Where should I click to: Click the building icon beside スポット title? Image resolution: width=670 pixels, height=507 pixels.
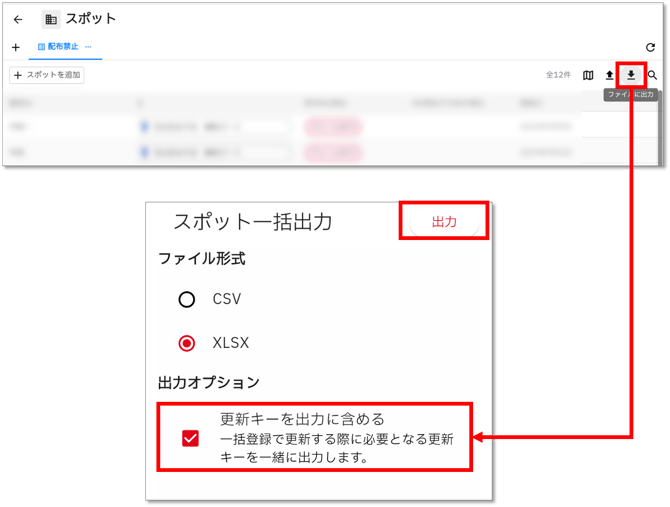click(51, 19)
